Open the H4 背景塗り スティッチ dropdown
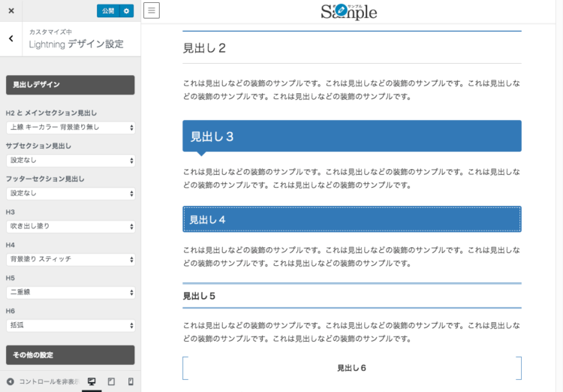This screenshot has height=392, width=563. click(71, 259)
